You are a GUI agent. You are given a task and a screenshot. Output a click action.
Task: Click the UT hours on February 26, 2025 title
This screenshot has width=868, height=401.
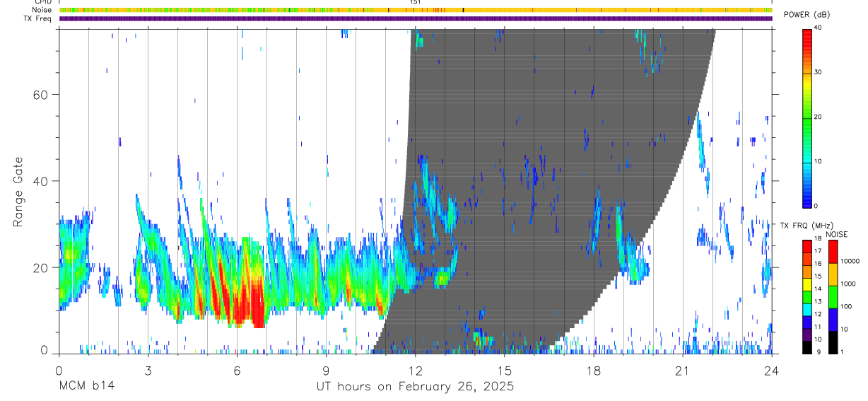[x=415, y=387]
